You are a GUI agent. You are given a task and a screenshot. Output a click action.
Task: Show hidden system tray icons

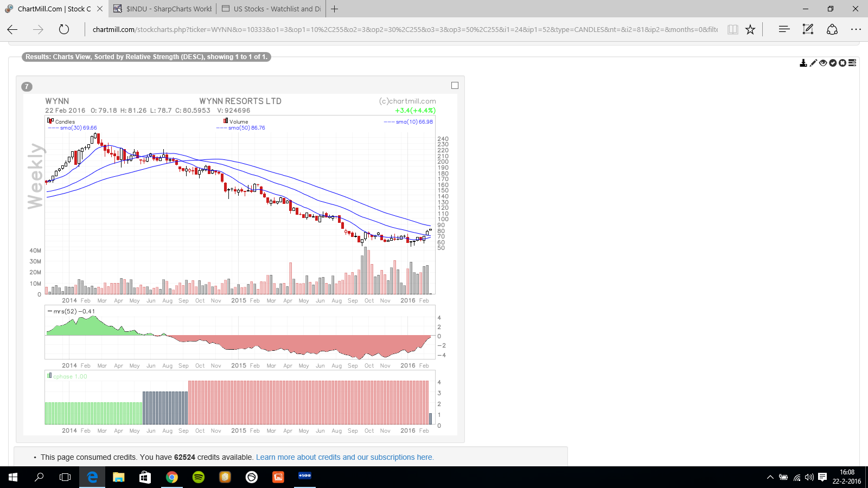click(770, 478)
